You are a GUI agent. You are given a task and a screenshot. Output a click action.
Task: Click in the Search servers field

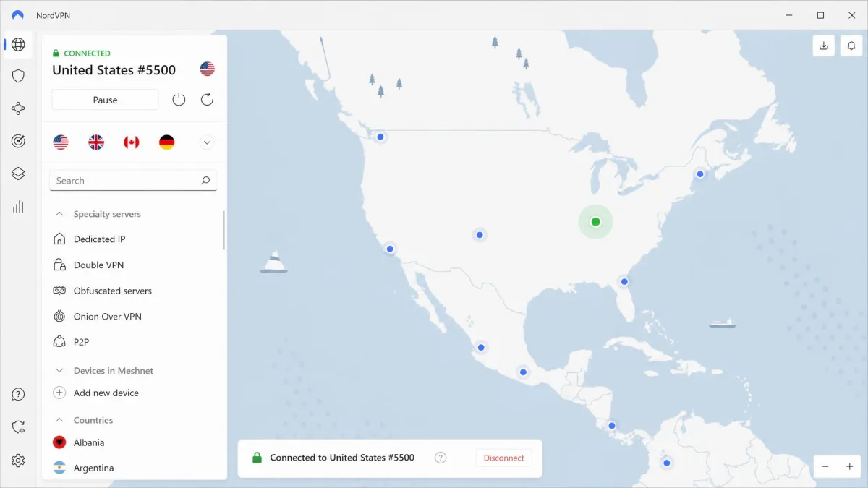(133, 181)
